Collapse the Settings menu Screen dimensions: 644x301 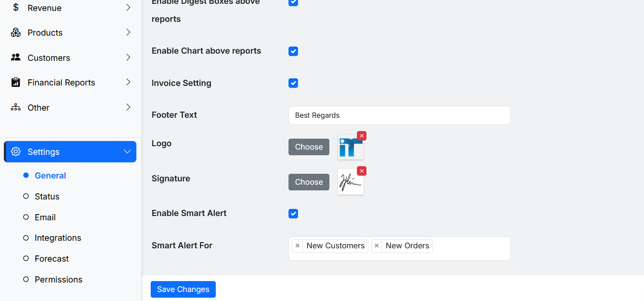[127, 151]
